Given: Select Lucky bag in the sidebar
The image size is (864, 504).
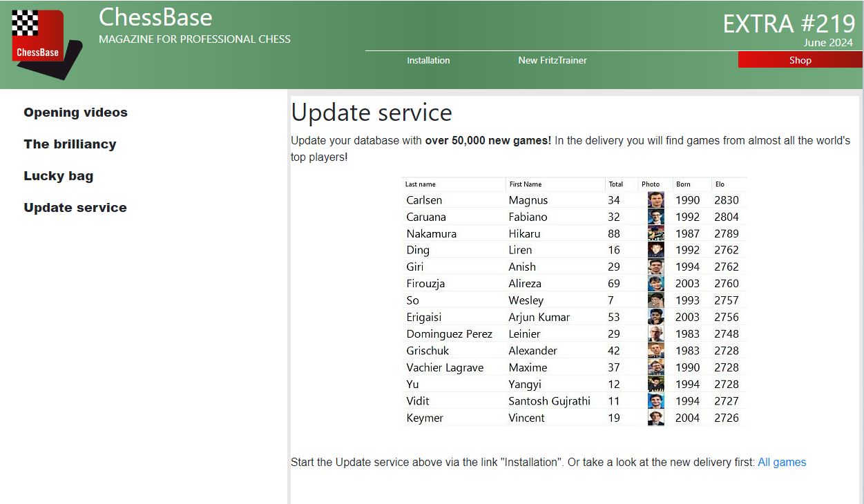Looking at the screenshot, I should coord(58,176).
